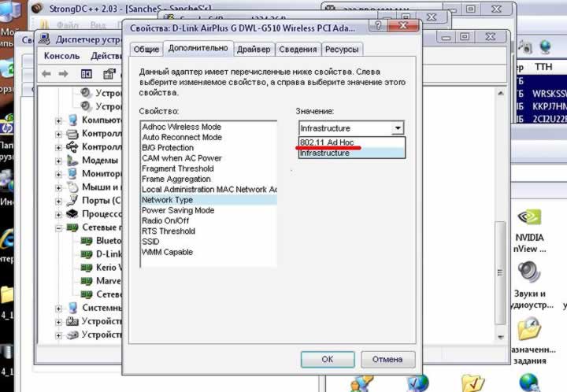Click the Процессоры chip icon

(72, 214)
